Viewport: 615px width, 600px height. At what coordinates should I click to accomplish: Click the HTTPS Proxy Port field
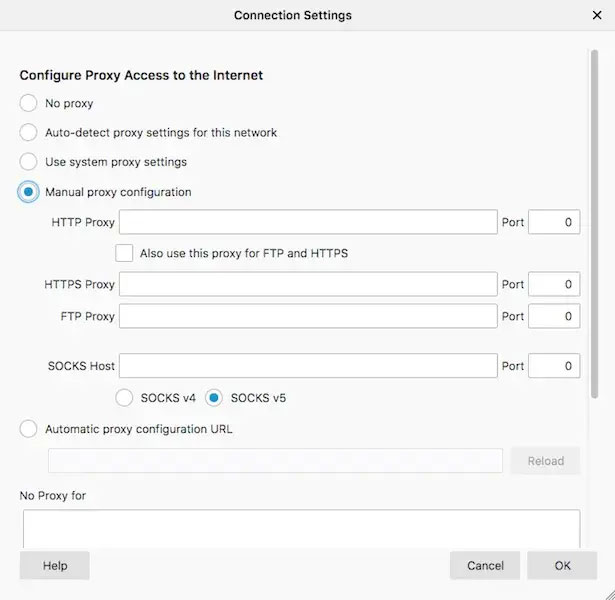click(x=554, y=284)
